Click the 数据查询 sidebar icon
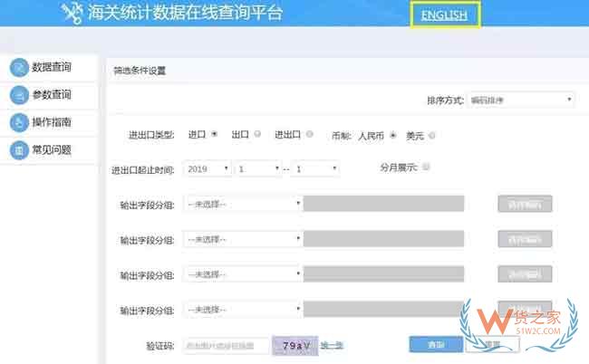This screenshot has height=364, width=589. tap(19, 68)
